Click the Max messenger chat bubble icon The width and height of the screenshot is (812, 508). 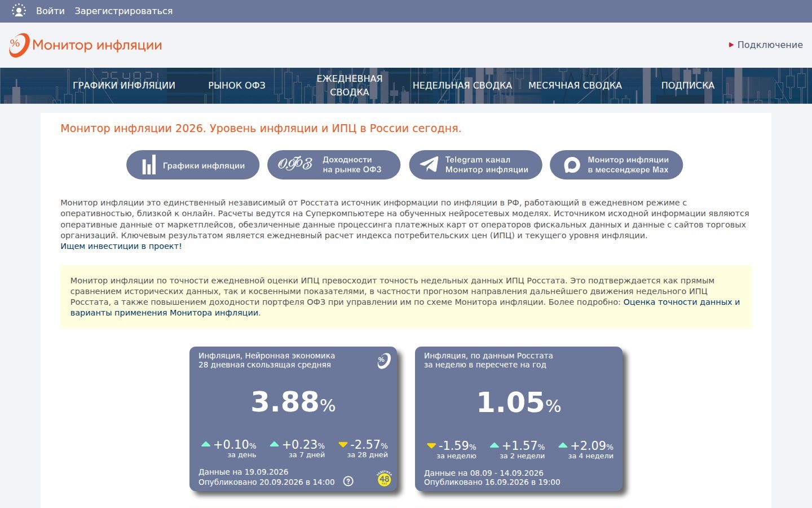point(572,165)
